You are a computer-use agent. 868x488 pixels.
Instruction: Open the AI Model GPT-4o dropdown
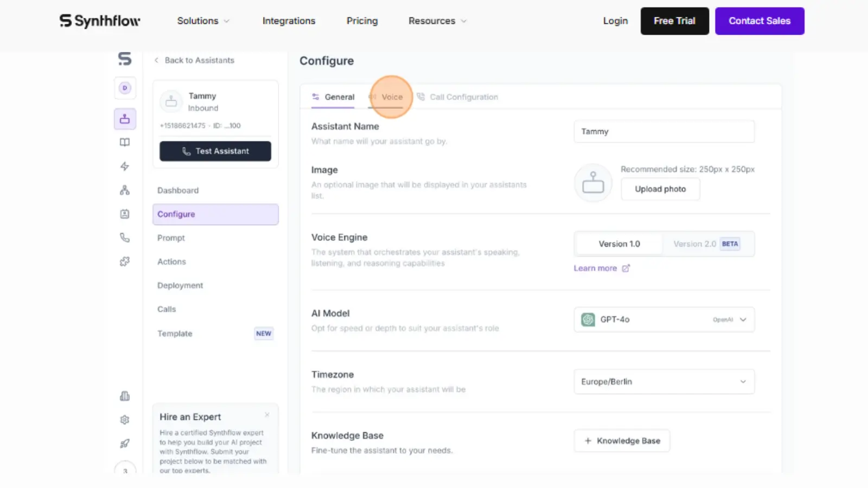(x=664, y=320)
